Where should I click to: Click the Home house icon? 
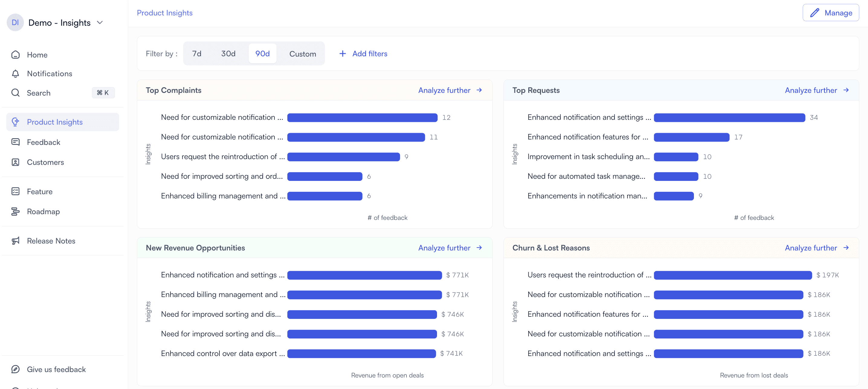pyautogui.click(x=15, y=55)
